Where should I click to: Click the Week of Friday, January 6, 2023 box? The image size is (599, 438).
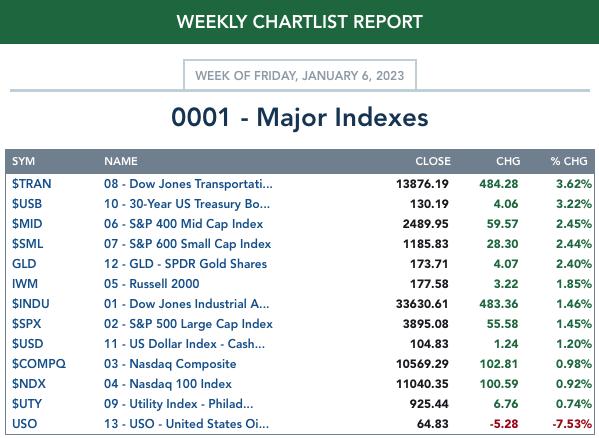click(300, 75)
